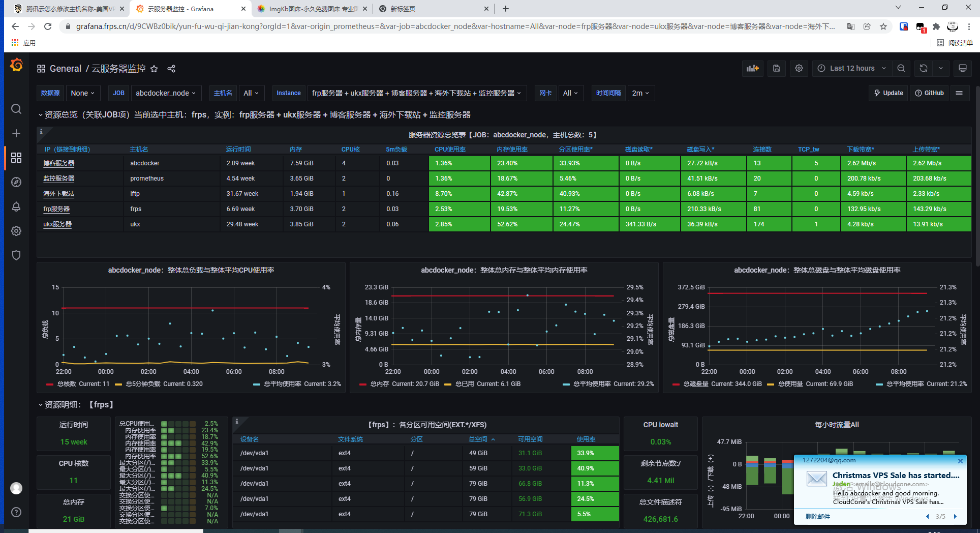
Task: Open the 监控服务器 IP link
Action: click(58, 179)
